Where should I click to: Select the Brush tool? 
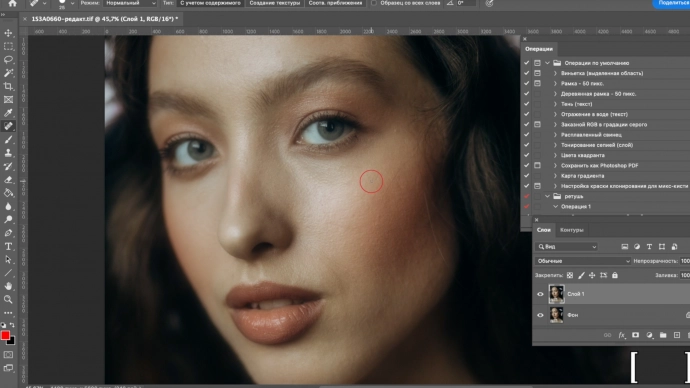click(8, 139)
